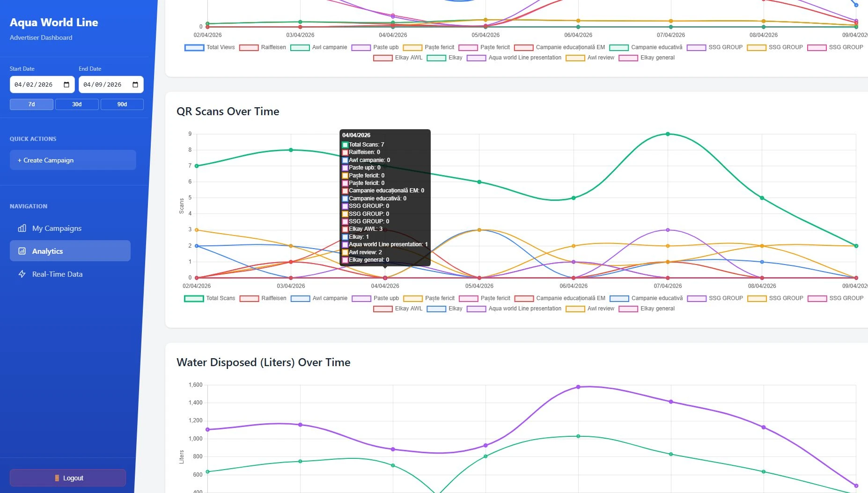Screen dimensions: 868x493
Task: Click the Analytics sidebar icon
Action: click(22, 251)
